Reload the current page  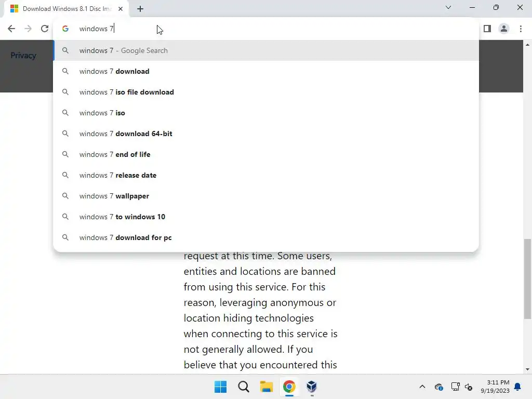point(45,29)
